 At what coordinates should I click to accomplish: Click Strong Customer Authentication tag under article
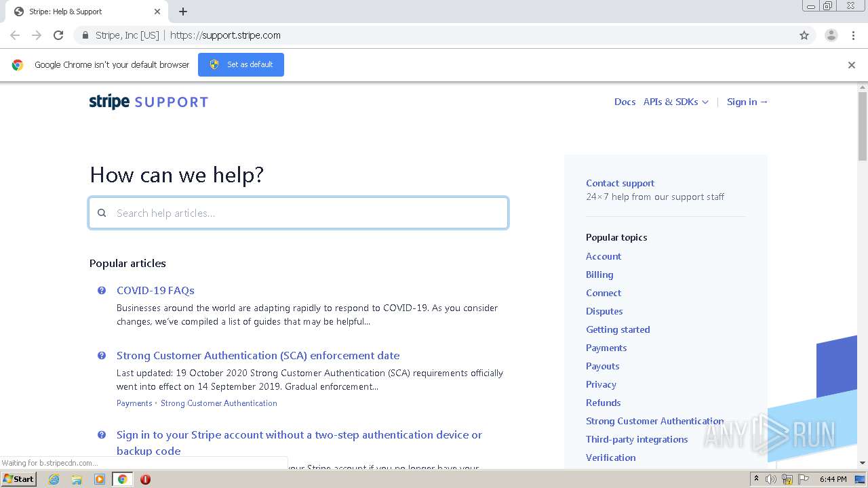click(x=218, y=403)
